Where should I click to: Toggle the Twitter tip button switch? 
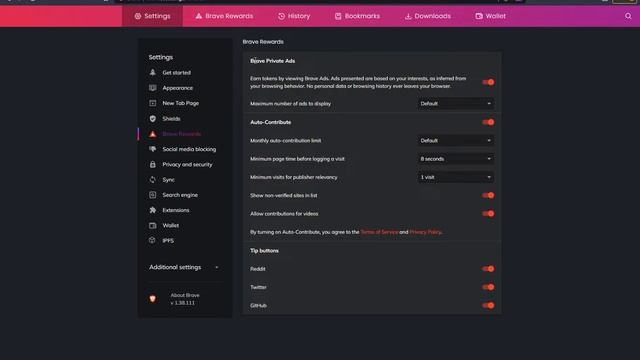pyautogui.click(x=488, y=287)
